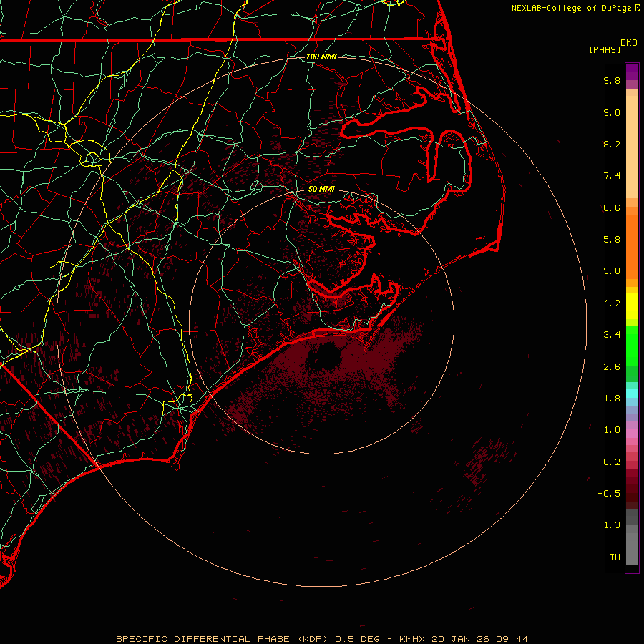Click the dark radar-site hole in echoes
Viewport: 644px width, 644px height.
[x=327, y=356]
